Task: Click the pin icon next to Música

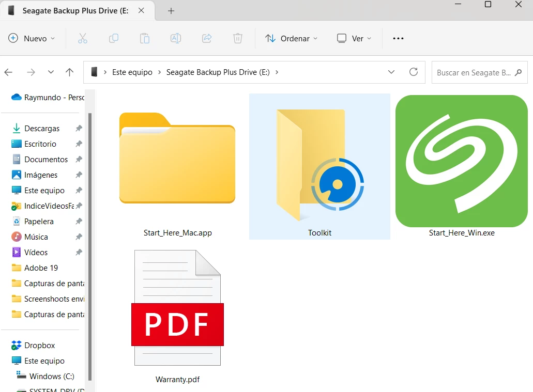Action: click(79, 237)
